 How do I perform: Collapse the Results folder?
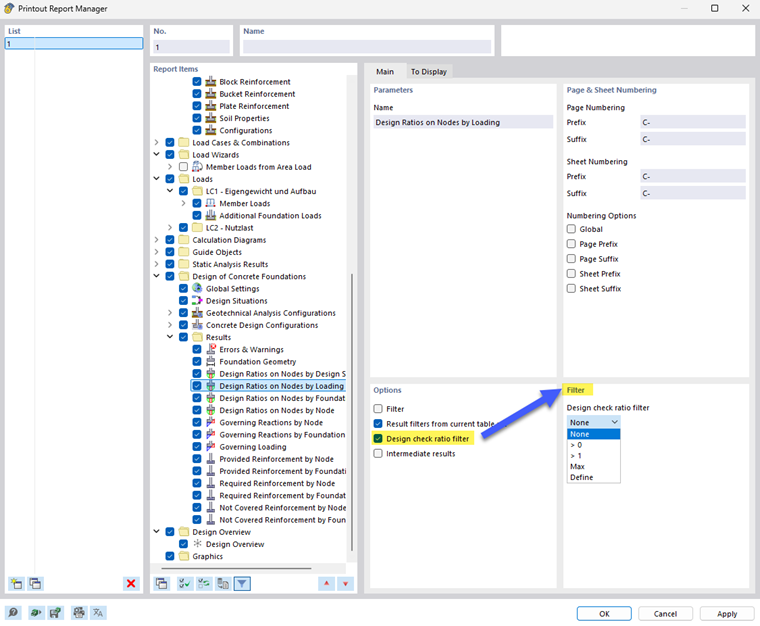click(x=170, y=337)
